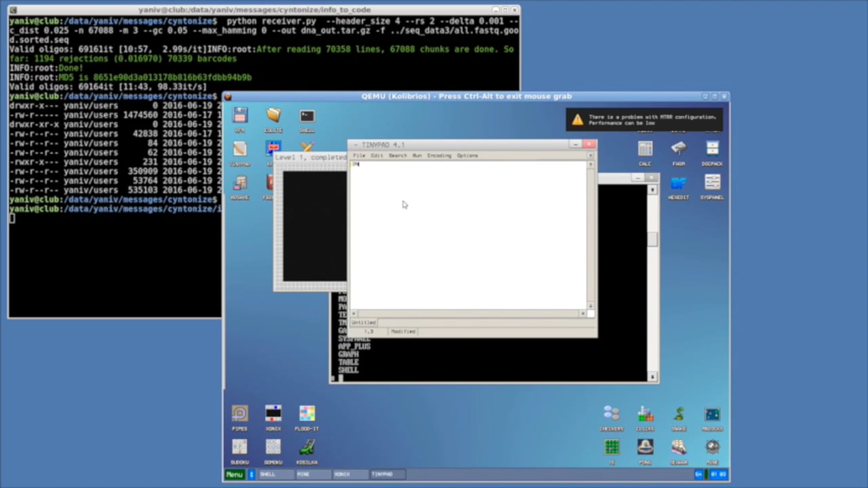Launch the PONG game icon
The width and height of the screenshot is (868, 488).
645,447
